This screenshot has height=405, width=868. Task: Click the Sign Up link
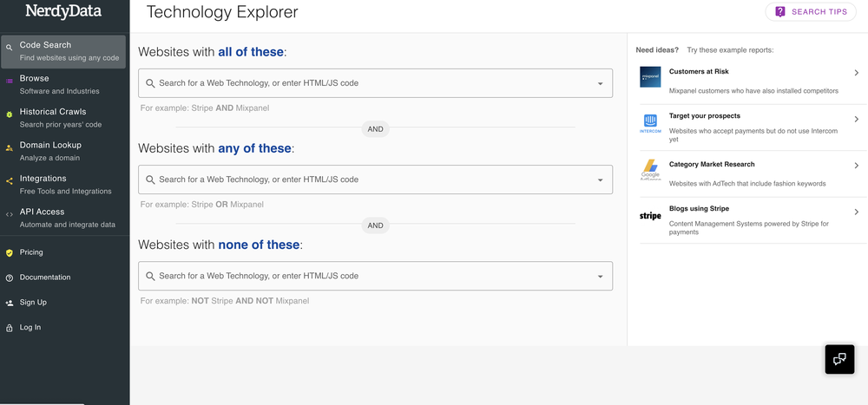33,302
